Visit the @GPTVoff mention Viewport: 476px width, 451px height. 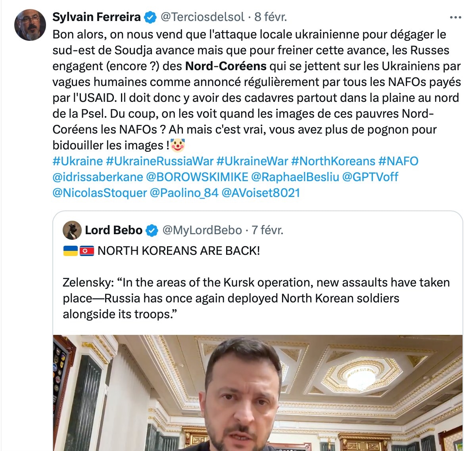tap(370, 177)
